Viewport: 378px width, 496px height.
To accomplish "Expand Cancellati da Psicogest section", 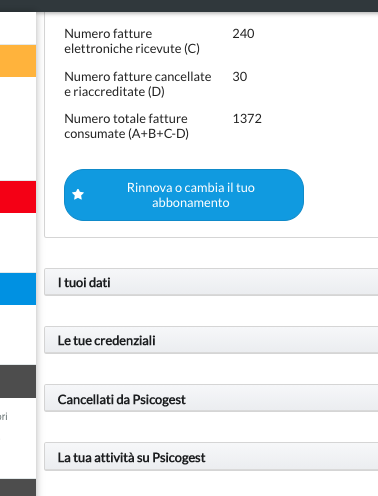I will tap(211, 399).
